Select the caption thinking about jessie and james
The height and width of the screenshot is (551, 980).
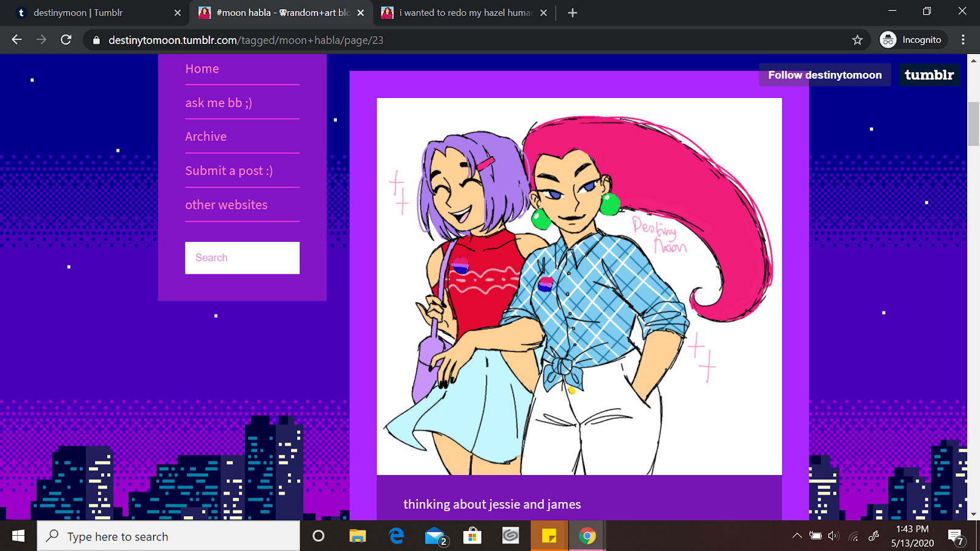492,504
